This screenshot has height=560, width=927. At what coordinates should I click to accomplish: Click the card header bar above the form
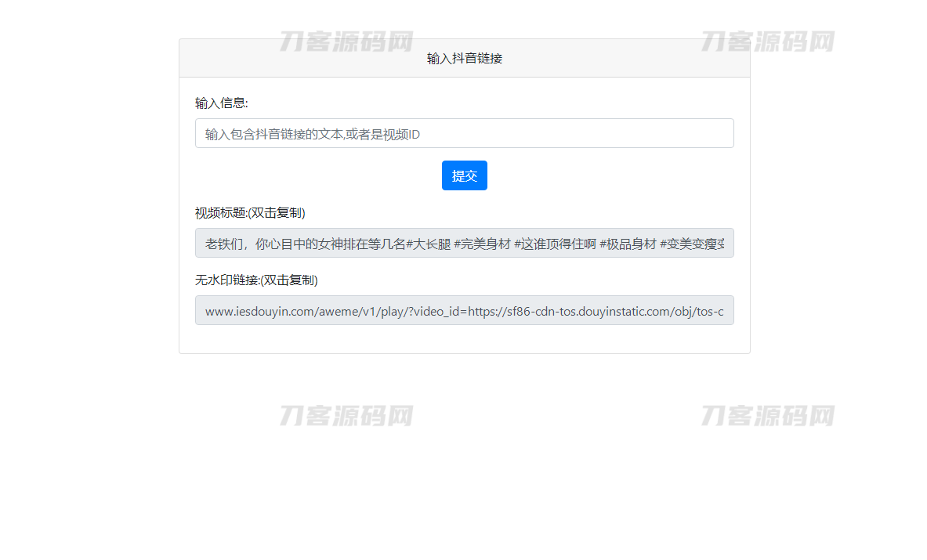464,57
